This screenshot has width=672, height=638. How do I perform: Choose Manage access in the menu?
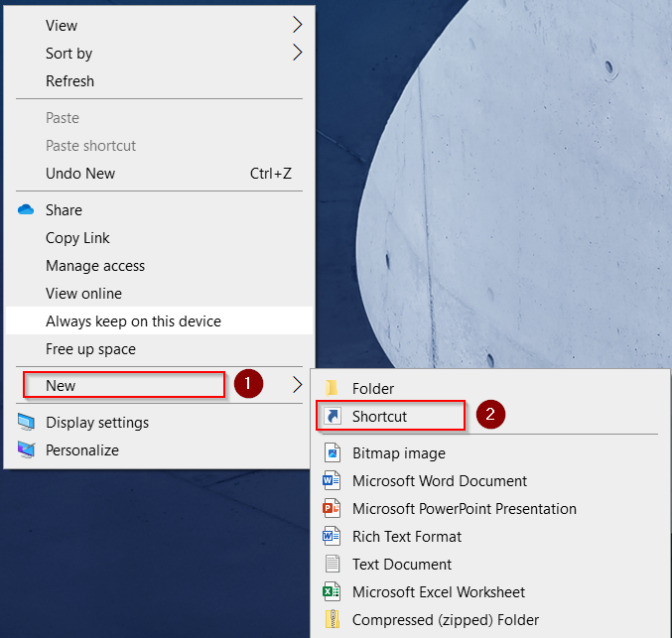coord(160,266)
